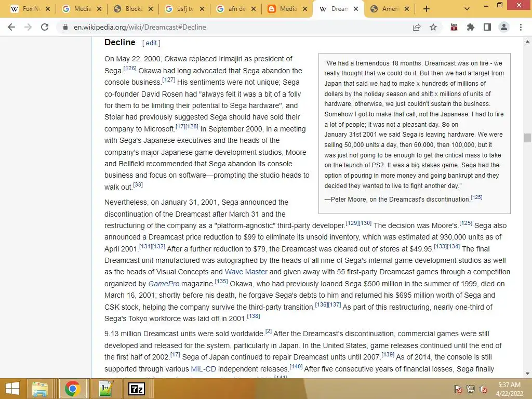Image resolution: width=532 pixels, height=399 pixels.
Task: Open citation 125 in the quote box
Action: [476, 197]
